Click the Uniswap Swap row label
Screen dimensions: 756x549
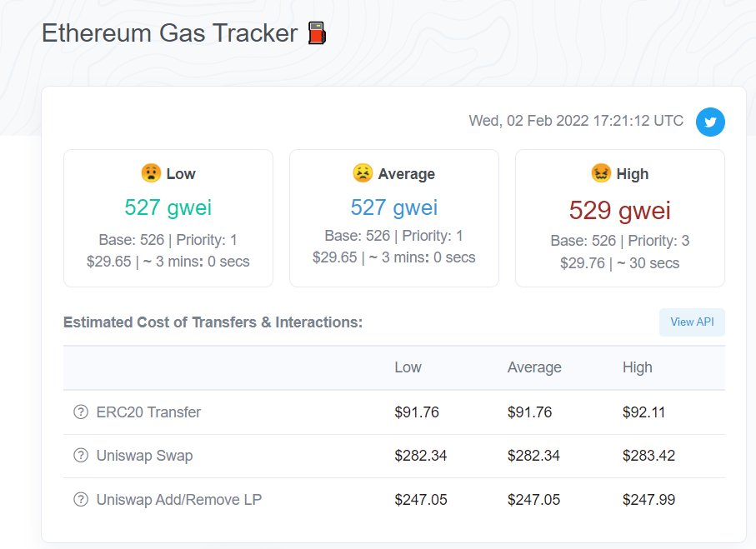coord(145,456)
